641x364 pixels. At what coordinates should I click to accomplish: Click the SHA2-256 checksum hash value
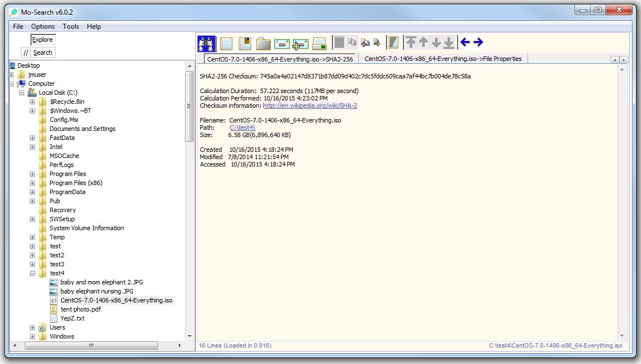[365, 76]
